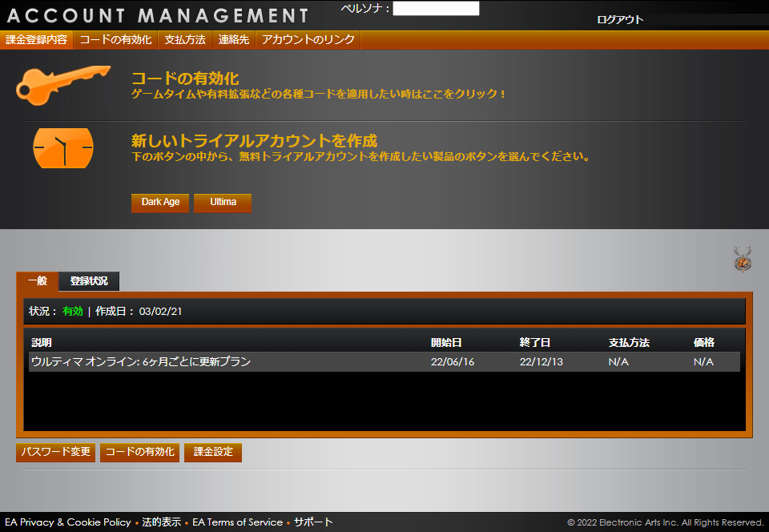769x532 pixels.
Task: Click the orange key icon
Action: 63,85
